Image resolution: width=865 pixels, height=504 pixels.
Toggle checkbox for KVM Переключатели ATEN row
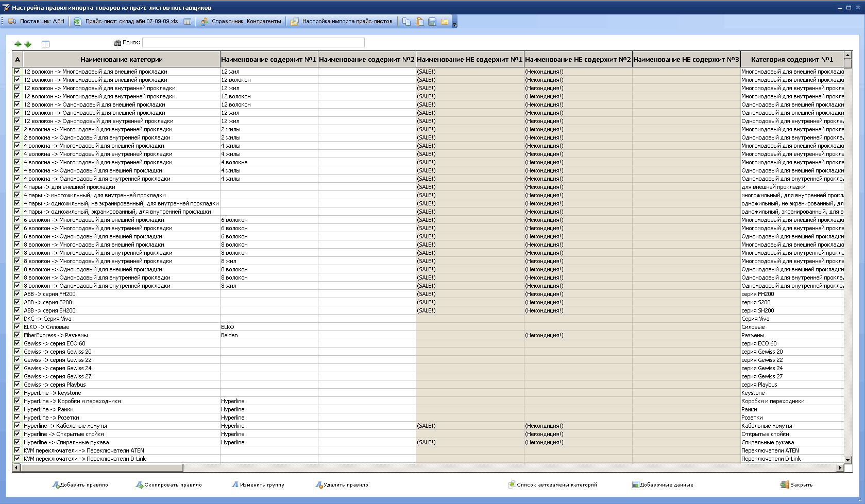(17, 450)
